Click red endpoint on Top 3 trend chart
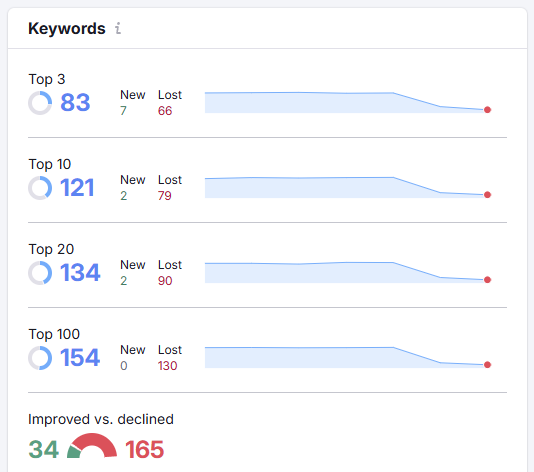Viewport: 534px width, 472px height. pos(487,110)
